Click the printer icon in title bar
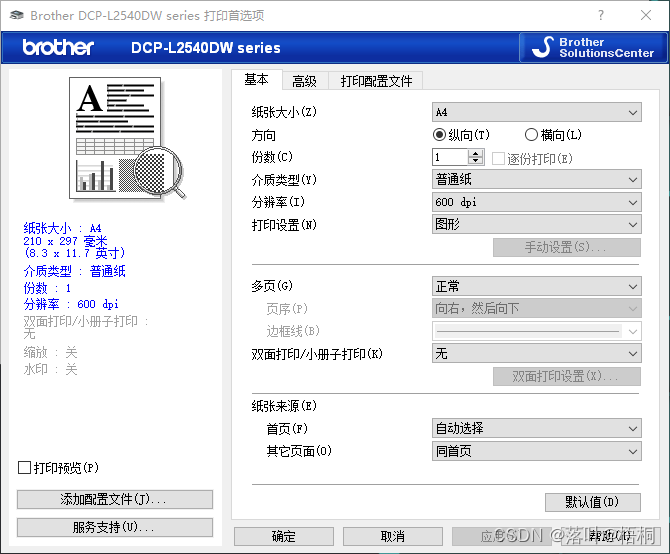 coord(17,15)
